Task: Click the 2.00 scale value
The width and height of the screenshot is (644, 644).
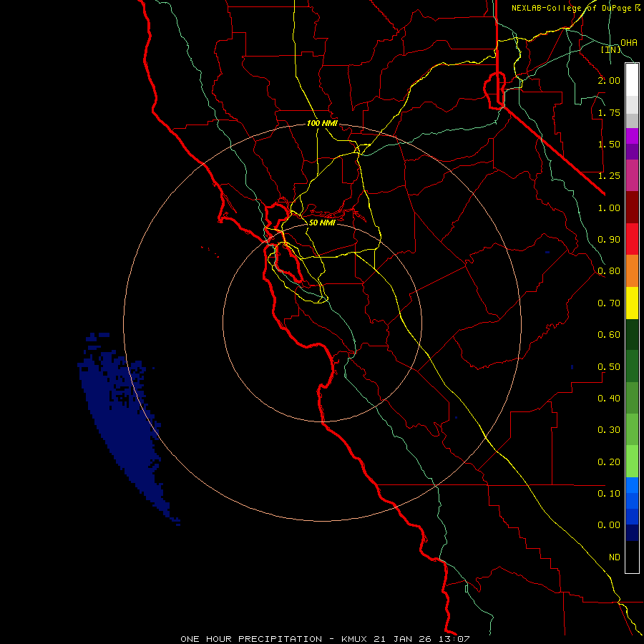Action: 609,80
